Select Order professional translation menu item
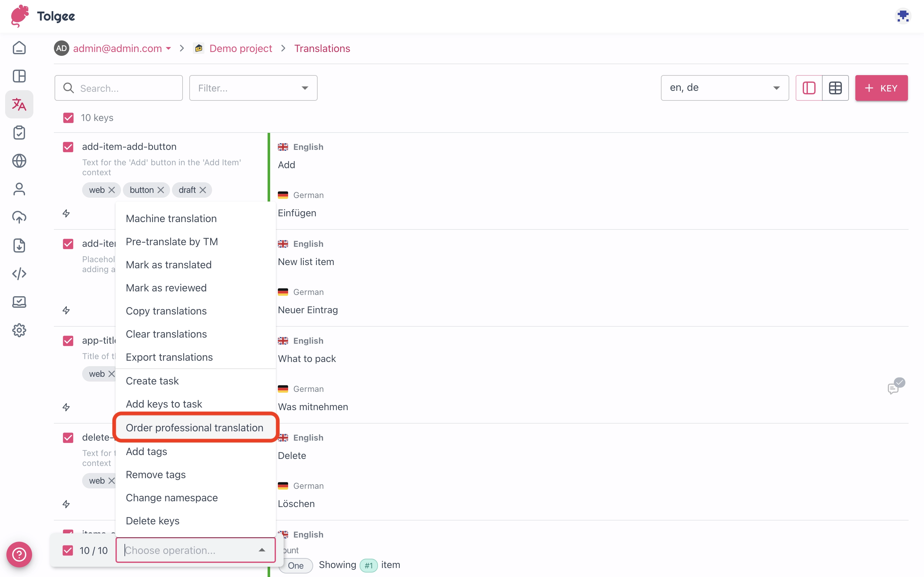This screenshot has width=924, height=577. pyautogui.click(x=195, y=427)
